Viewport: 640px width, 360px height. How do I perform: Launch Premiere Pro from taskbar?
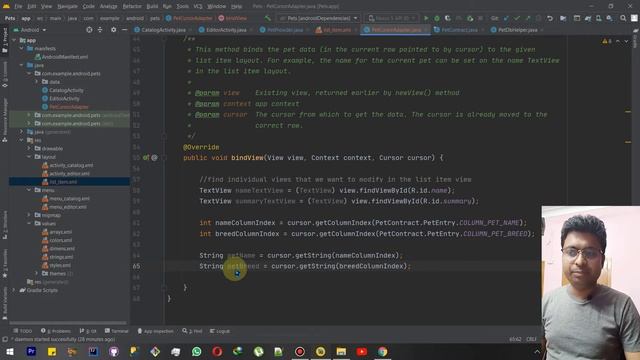point(31,351)
